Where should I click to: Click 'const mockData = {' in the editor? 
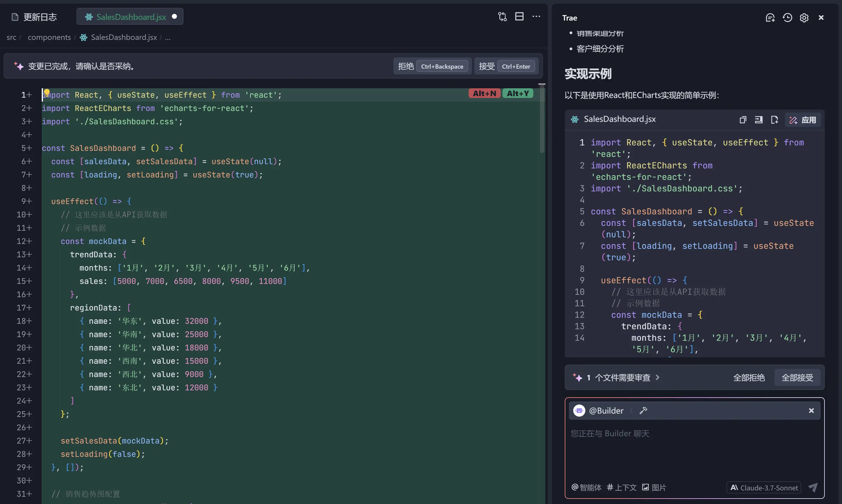pos(103,242)
